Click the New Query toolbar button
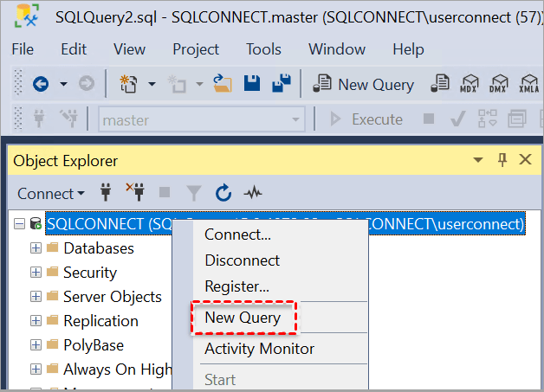 365,84
